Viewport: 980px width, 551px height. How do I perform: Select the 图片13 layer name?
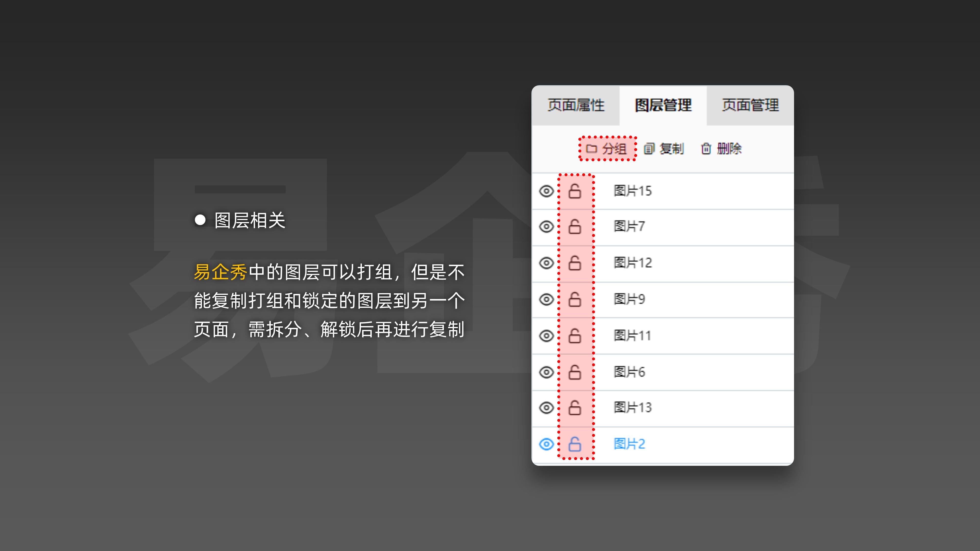pyautogui.click(x=632, y=408)
